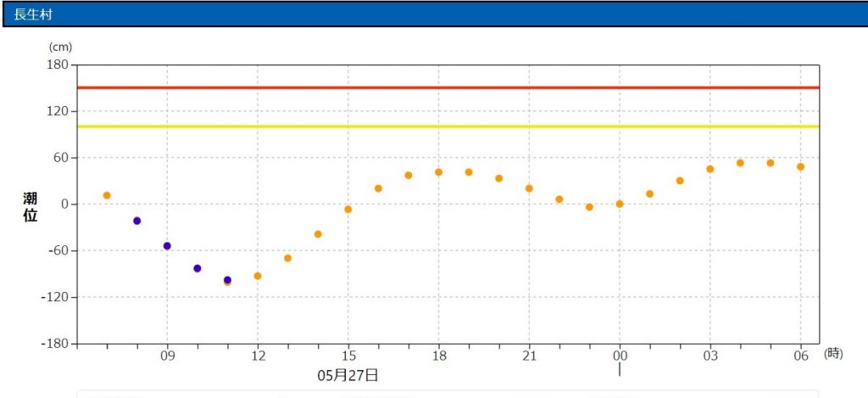Click the orange point at 01 hours

(650, 194)
